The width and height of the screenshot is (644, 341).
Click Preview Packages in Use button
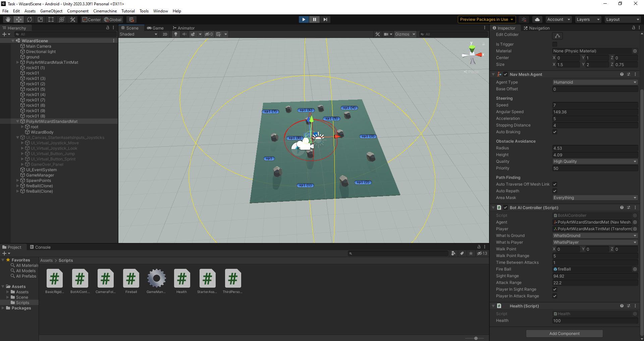[486, 19]
